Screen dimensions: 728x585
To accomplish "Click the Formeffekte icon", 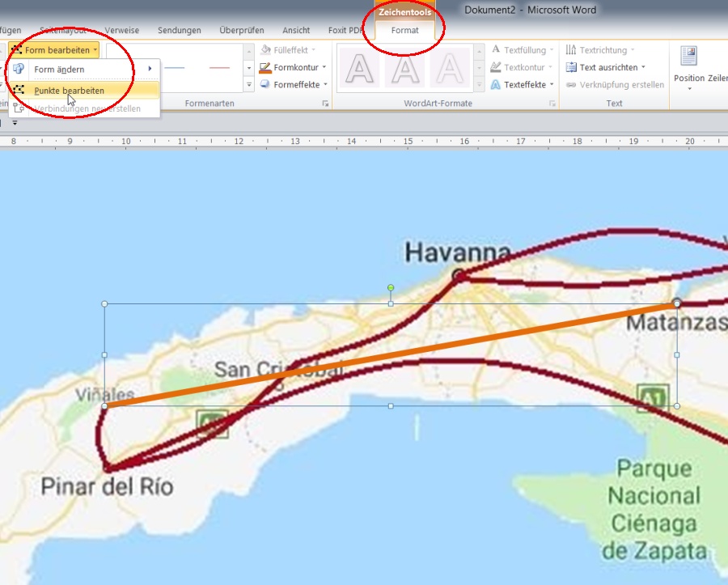I will click(x=265, y=84).
